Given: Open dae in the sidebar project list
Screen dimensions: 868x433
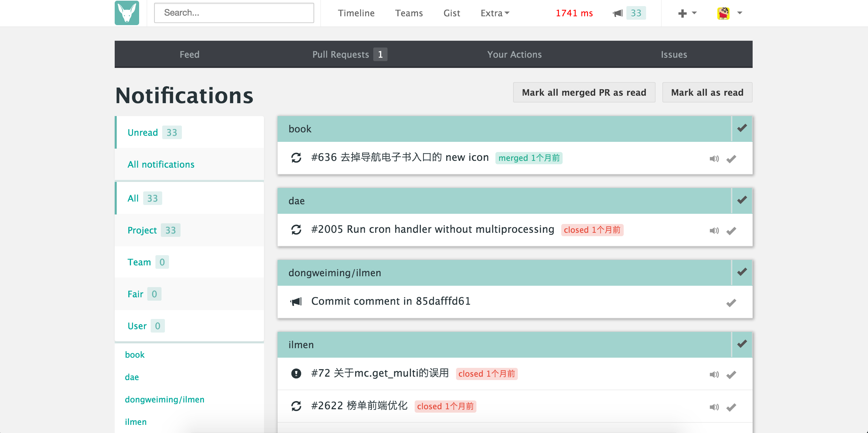Looking at the screenshot, I should pyautogui.click(x=132, y=377).
